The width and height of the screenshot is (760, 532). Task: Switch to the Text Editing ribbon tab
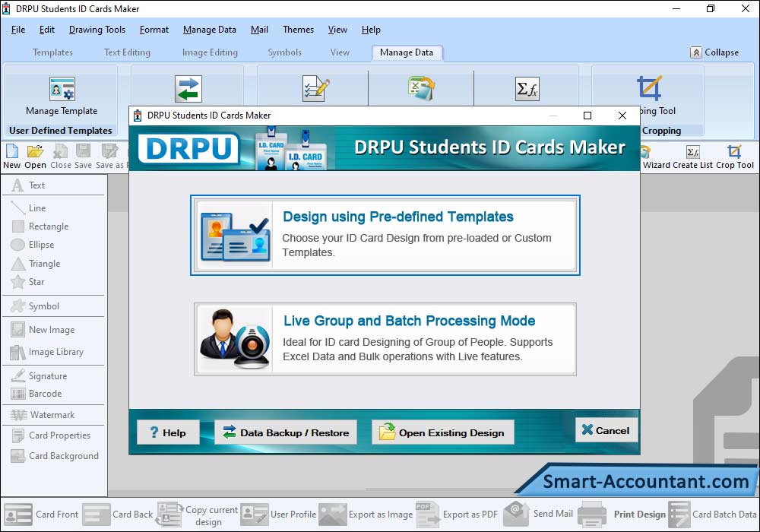click(128, 52)
